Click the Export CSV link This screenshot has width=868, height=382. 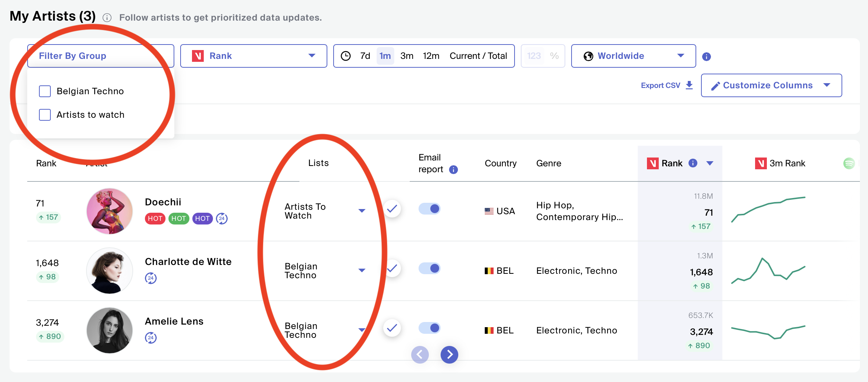660,85
